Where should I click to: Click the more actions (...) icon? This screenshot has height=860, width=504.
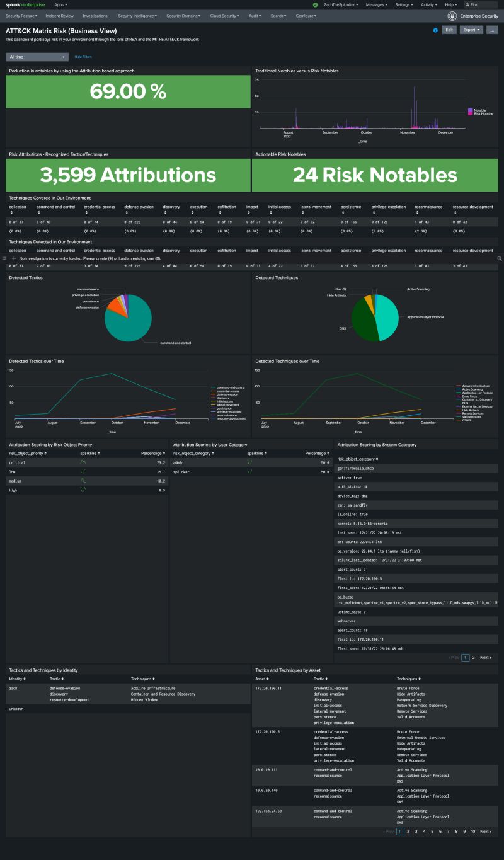[492, 30]
